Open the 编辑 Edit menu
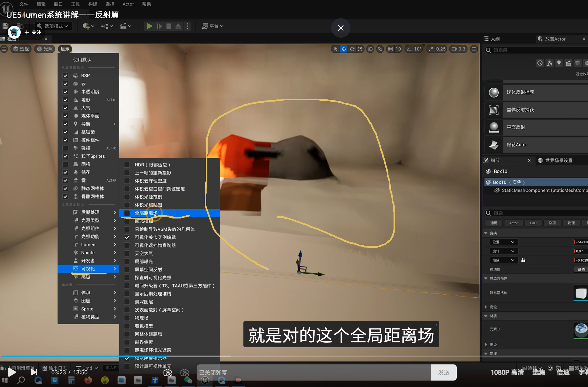 [41, 4]
